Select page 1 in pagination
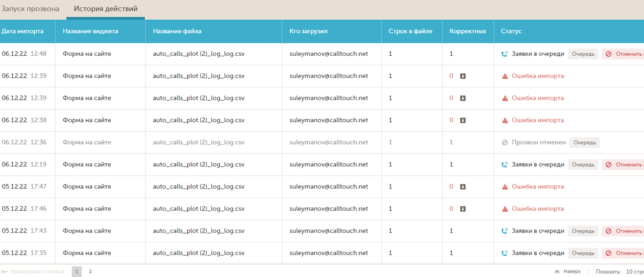 pos(77,271)
